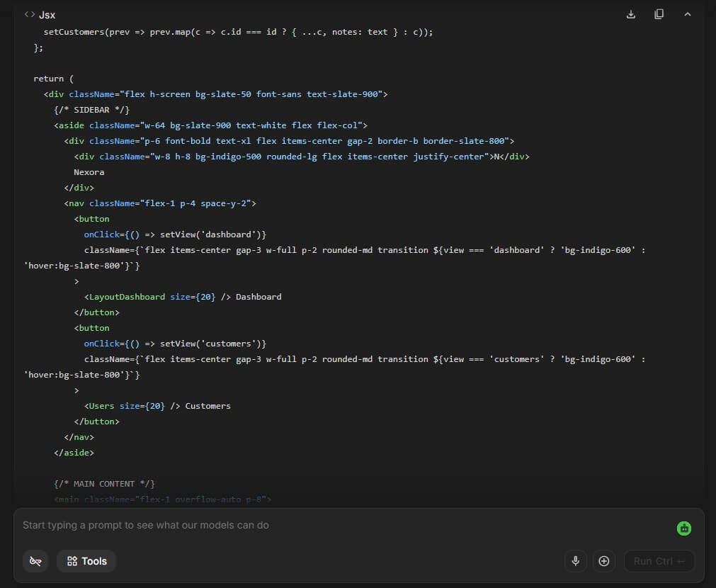This screenshot has width=716, height=588.
Task: Click the nav className flex-1 line
Action: (160, 203)
